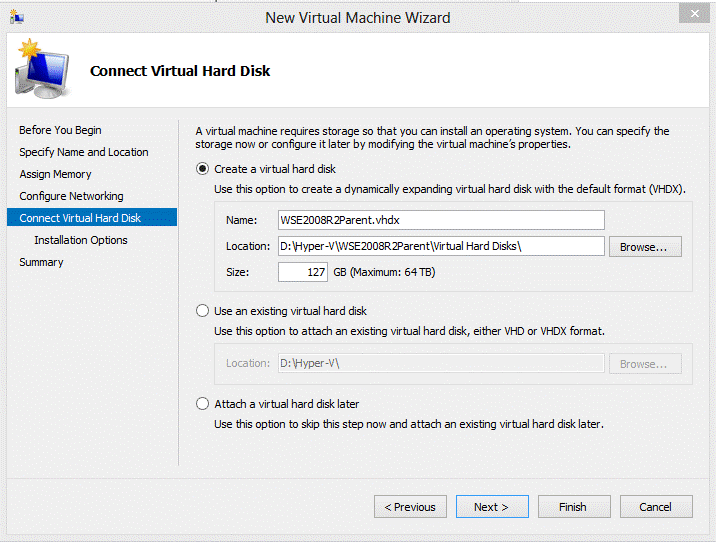
Task: Click the wizard icon in the title bar
Action: 17,17
